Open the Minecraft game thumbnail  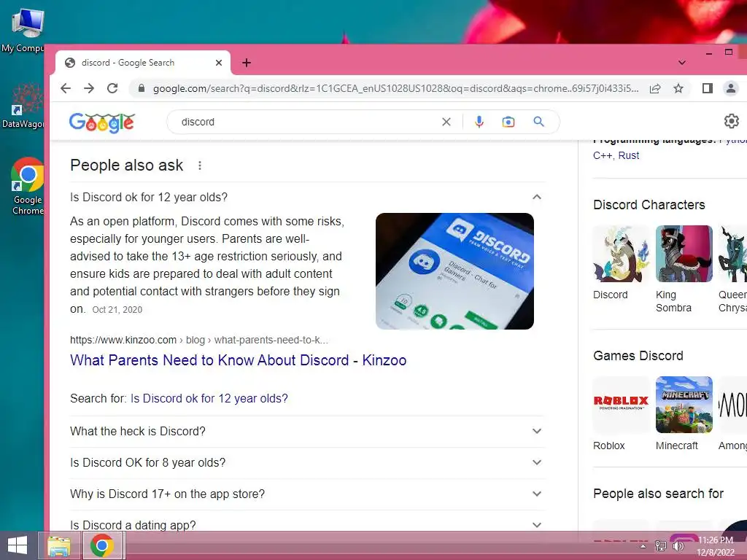[684, 405]
